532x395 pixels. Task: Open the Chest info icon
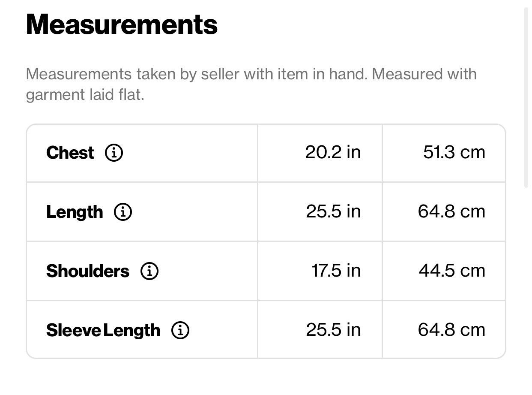[x=114, y=153]
